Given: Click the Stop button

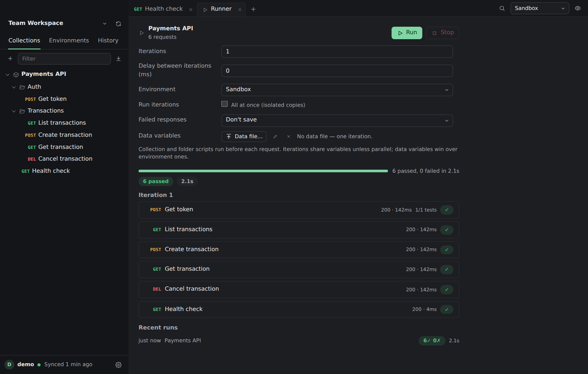Looking at the screenshot, I should coord(442,33).
